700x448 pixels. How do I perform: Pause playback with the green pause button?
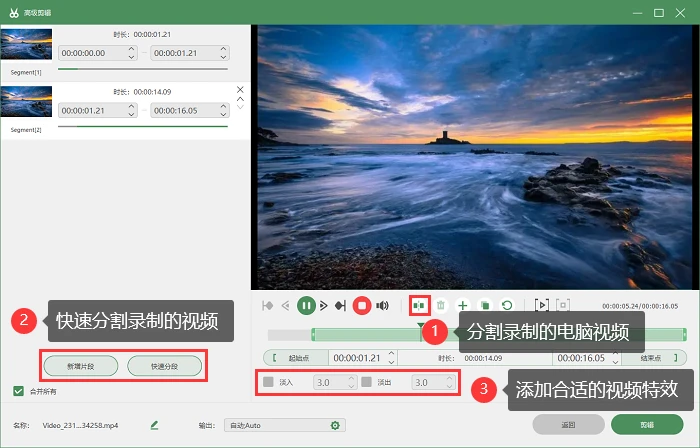(x=306, y=306)
